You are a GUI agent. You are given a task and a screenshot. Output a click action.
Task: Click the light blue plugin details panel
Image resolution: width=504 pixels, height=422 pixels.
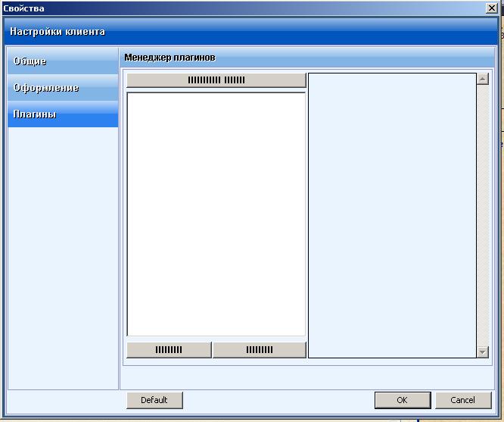[392, 216]
